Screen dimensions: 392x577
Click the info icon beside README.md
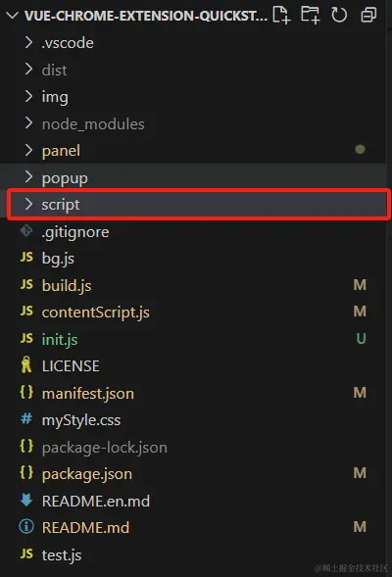26,527
